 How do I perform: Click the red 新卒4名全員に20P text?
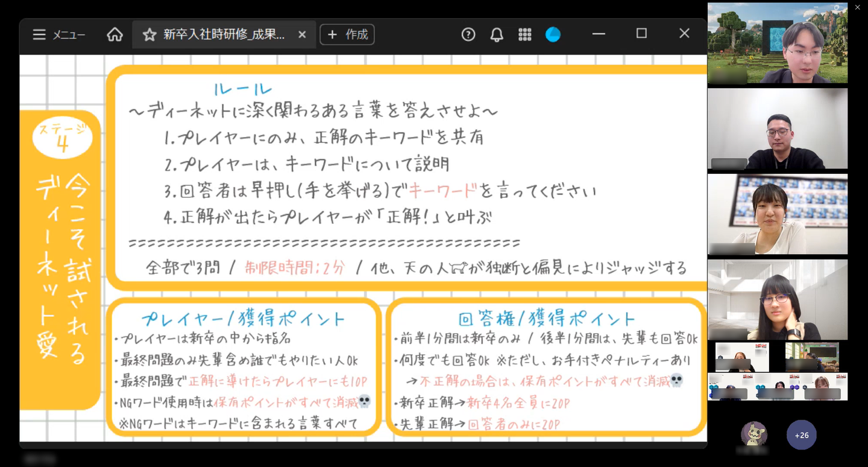518,403
